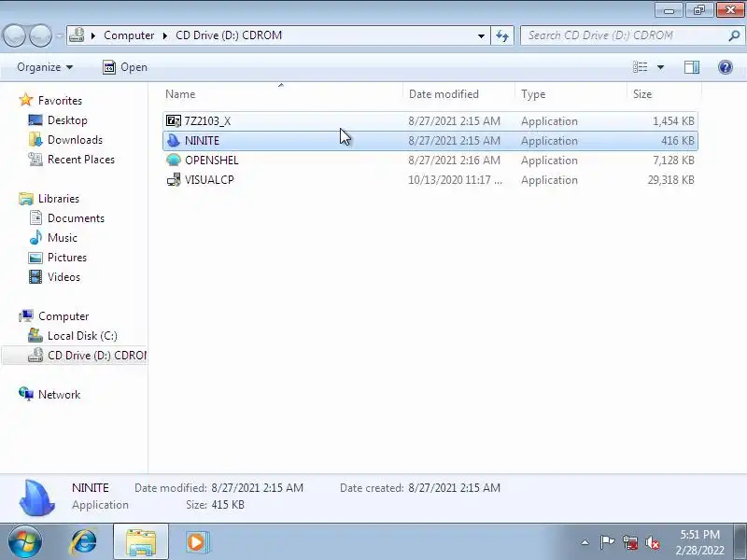Click the NINITE application icon in list
Screen dimensions: 747x560
(174, 141)
